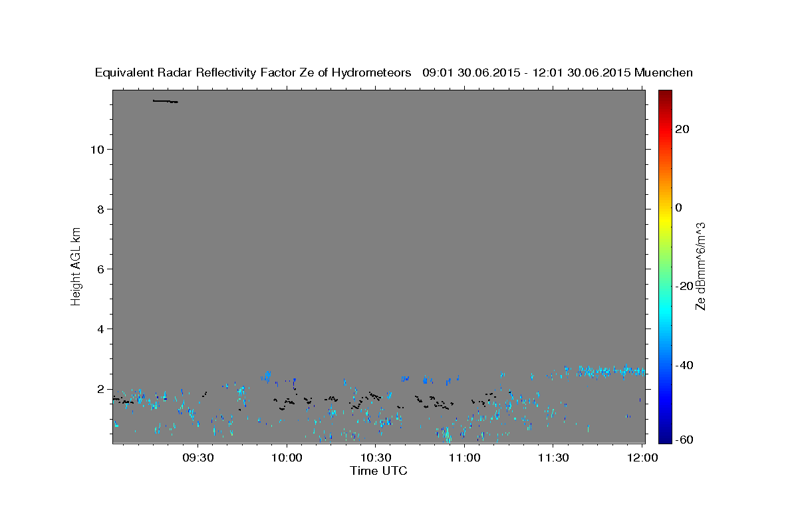Click the height tick label 2

pos(100,388)
